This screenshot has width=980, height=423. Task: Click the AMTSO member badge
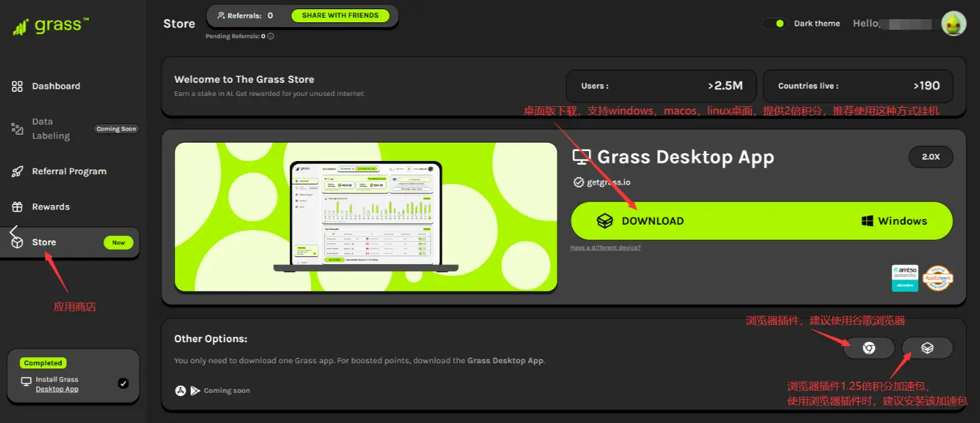click(904, 278)
